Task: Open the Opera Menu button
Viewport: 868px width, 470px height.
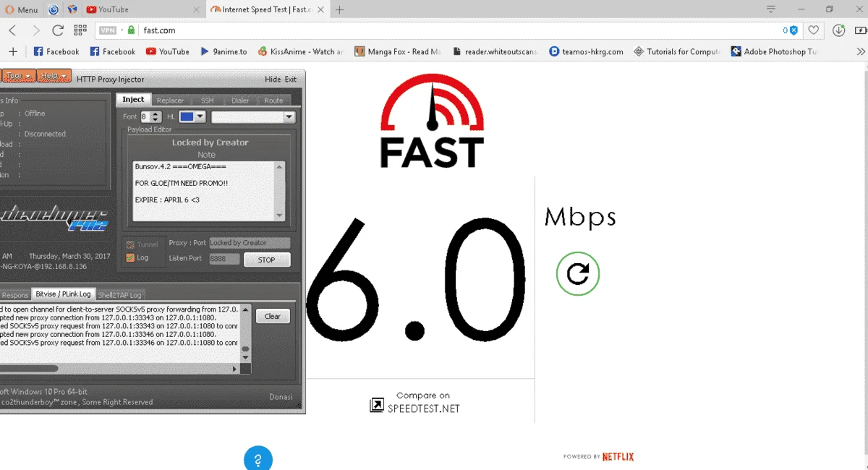Action: coord(22,9)
